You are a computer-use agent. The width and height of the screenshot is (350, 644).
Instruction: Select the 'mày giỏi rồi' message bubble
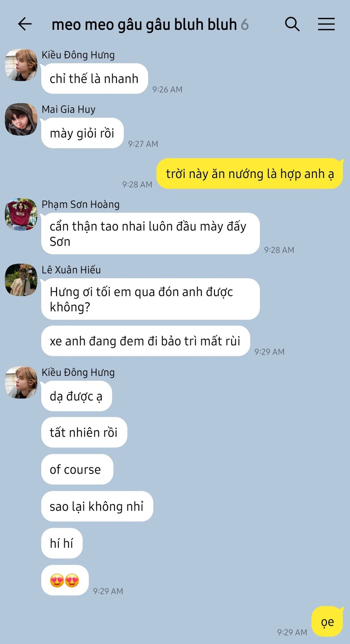82,133
